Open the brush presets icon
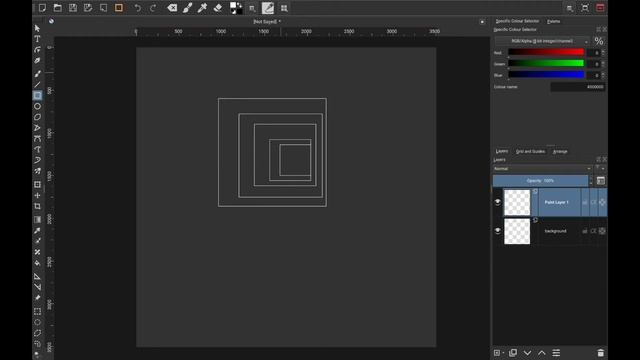Viewport: 640px width, 360px height. coord(187,8)
